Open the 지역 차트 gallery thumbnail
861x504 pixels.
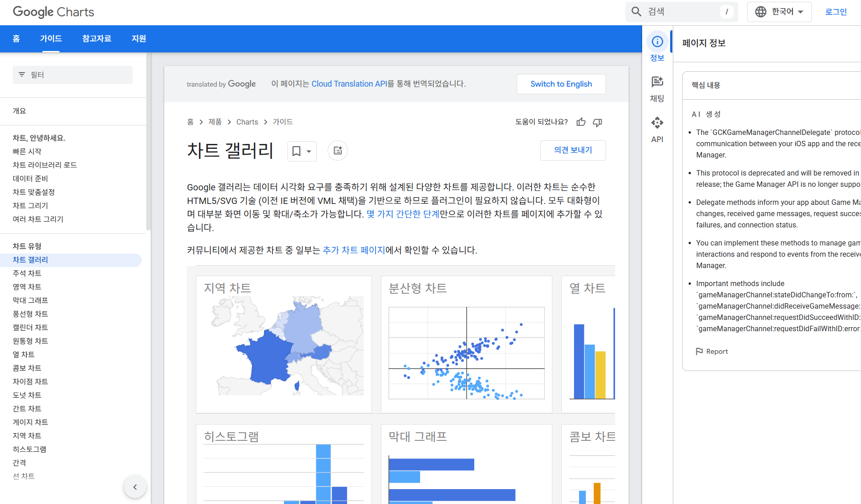284,344
